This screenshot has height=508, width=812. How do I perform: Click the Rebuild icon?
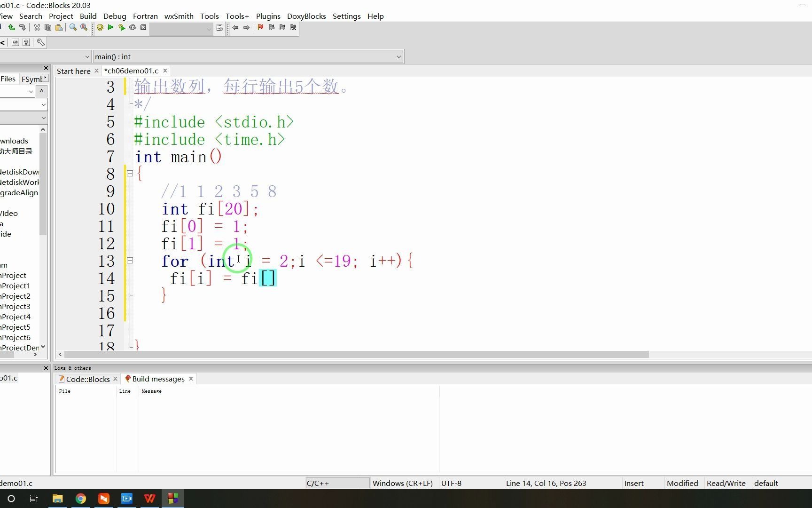[x=133, y=28]
